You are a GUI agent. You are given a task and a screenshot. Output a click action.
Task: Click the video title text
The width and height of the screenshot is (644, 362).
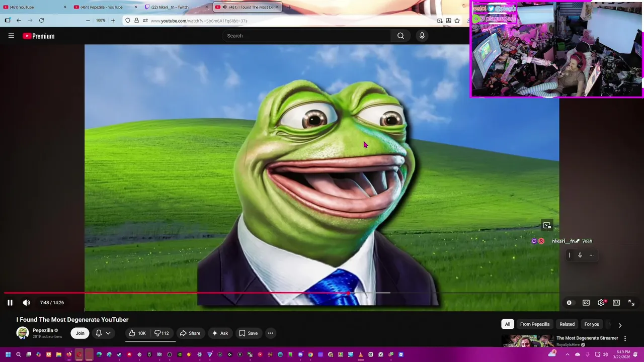coord(72,320)
